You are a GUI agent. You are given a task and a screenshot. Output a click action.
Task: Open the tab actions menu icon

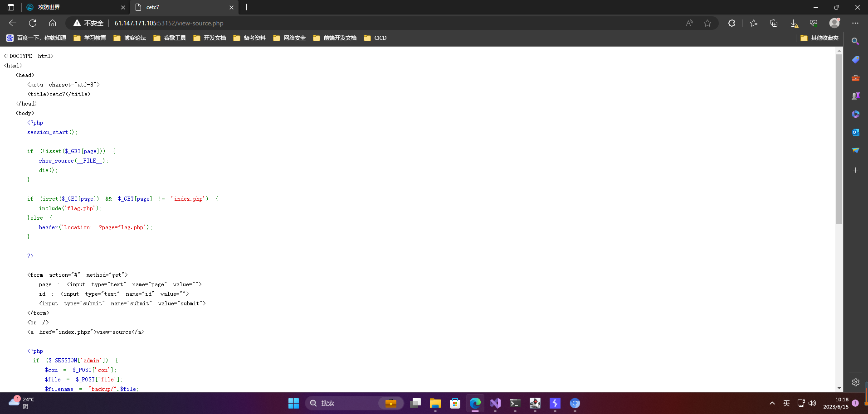coord(11,7)
